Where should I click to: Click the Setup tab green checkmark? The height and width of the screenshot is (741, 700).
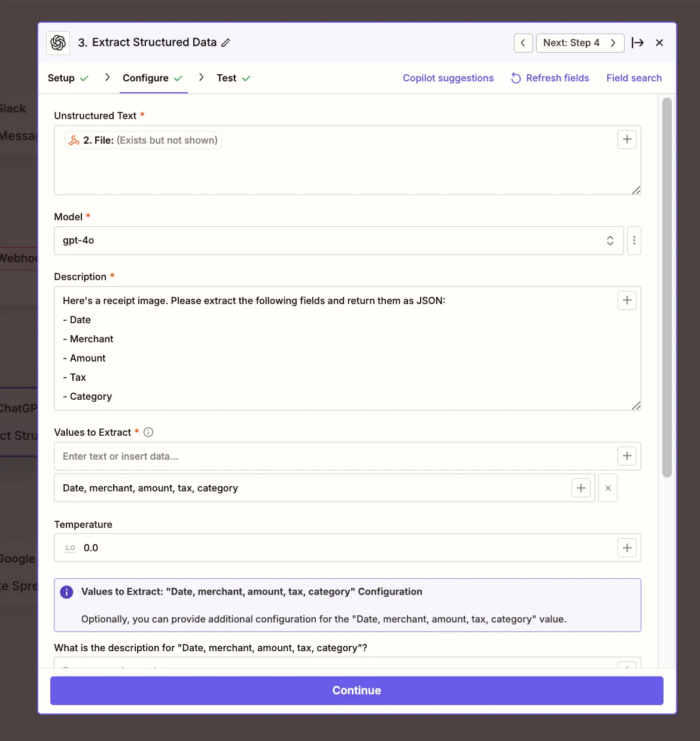[x=84, y=78]
